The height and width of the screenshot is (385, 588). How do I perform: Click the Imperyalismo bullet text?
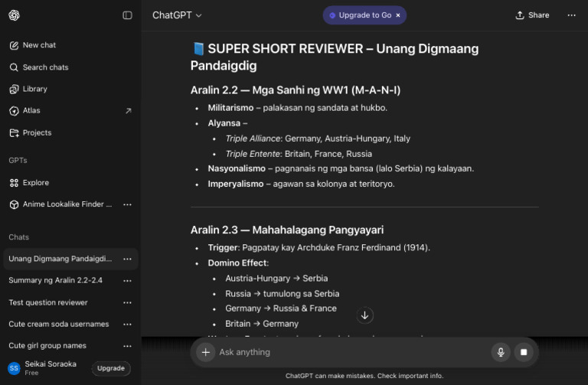pyautogui.click(x=301, y=184)
